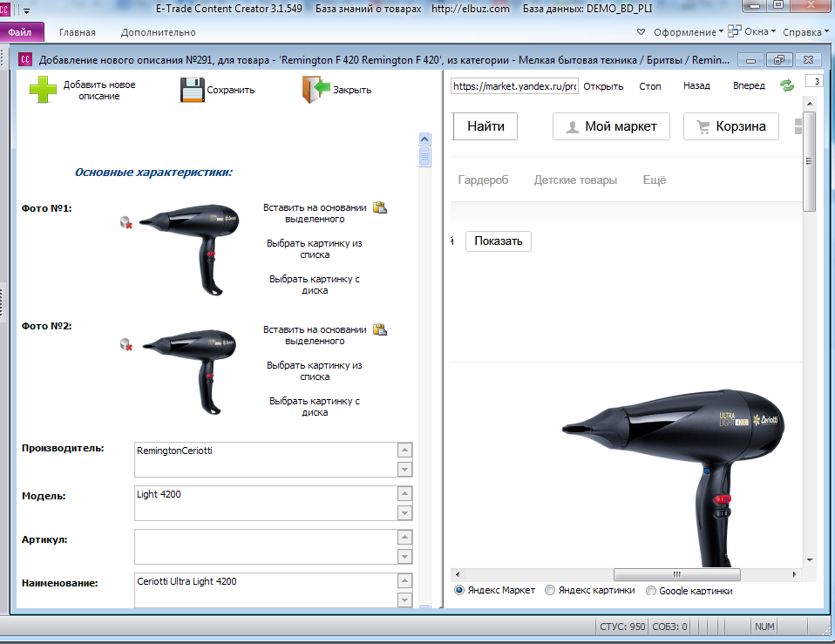Image resolution: width=835 pixels, height=644 pixels.
Task: Click Photo №2 'Выбрать картинку из списка'
Action: coord(315,370)
